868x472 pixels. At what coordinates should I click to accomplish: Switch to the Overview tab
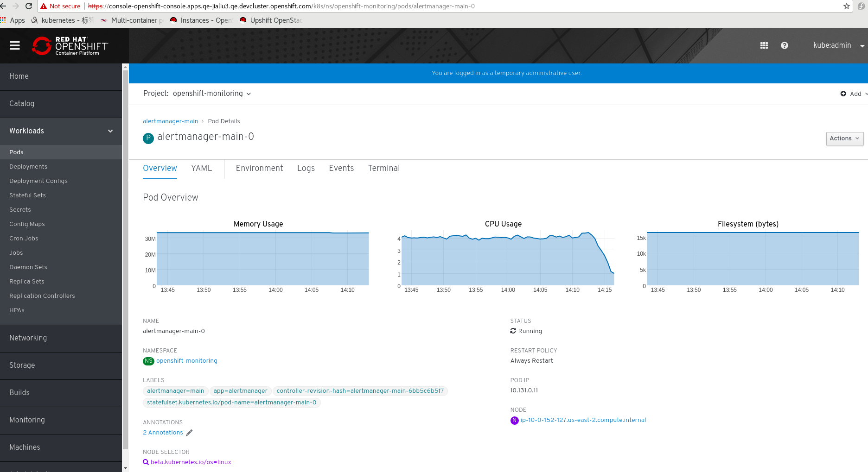click(160, 168)
